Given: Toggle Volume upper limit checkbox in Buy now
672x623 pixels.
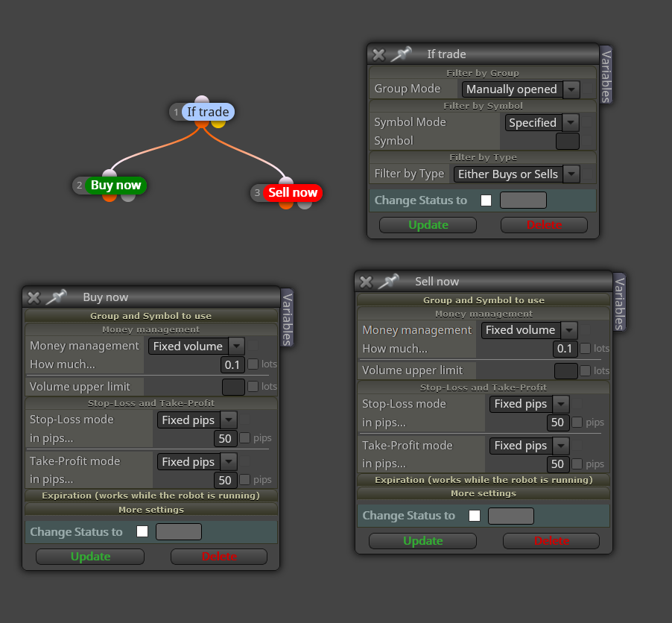Looking at the screenshot, I should [x=253, y=386].
